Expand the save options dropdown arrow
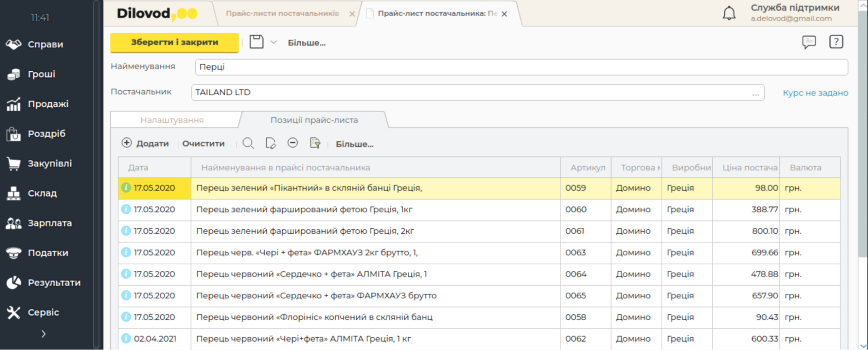Viewport: 868px width, 350px height. (x=274, y=43)
